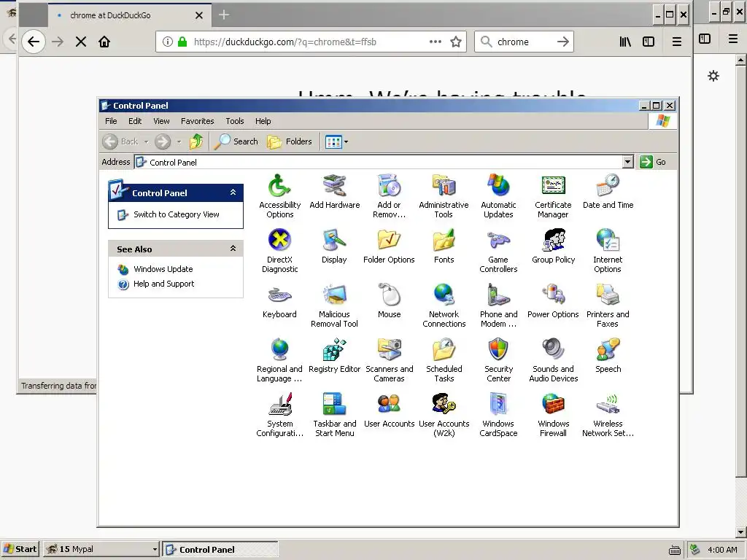Screen dimensions: 747x560
Task: Open the Edit menu in Control Panel
Action: (135, 121)
